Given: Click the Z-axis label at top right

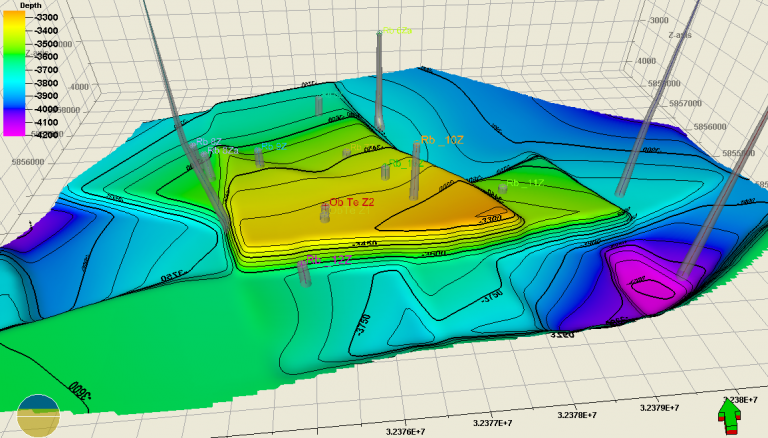Looking at the screenshot, I should click(x=681, y=35).
